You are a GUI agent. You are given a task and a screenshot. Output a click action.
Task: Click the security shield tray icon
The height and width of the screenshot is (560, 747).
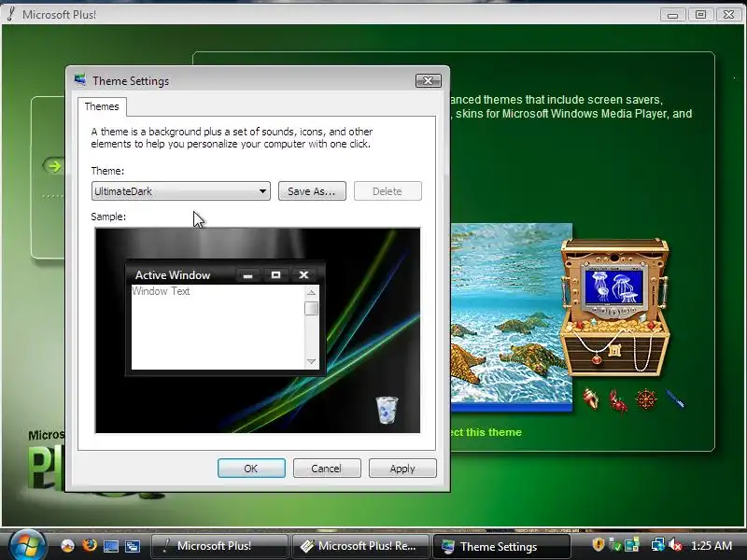(x=599, y=544)
